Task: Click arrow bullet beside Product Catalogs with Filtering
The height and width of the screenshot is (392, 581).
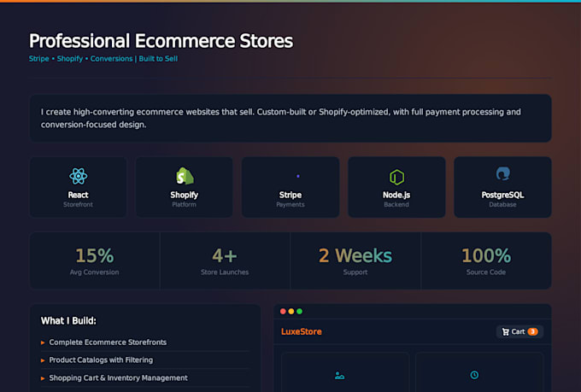Action: coord(43,360)
